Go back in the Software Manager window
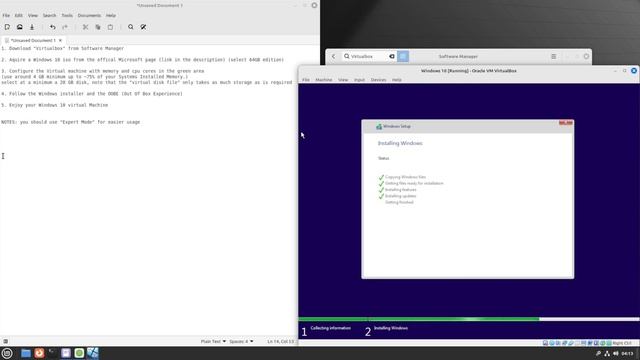 pyautogui.click(x=333, y=56)
